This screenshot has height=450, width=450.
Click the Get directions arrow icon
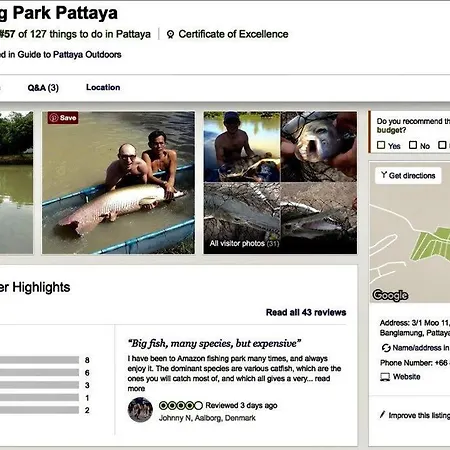point(384,175)
